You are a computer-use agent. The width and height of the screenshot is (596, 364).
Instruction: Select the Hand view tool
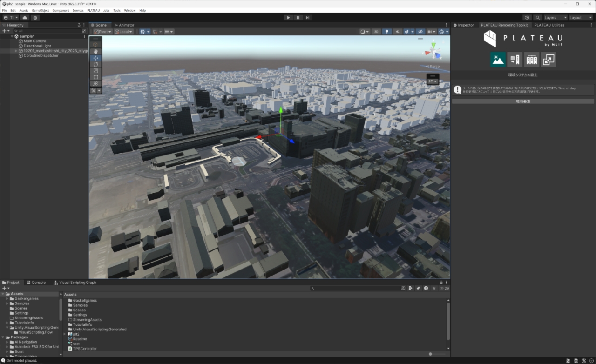tap(95, 51)
